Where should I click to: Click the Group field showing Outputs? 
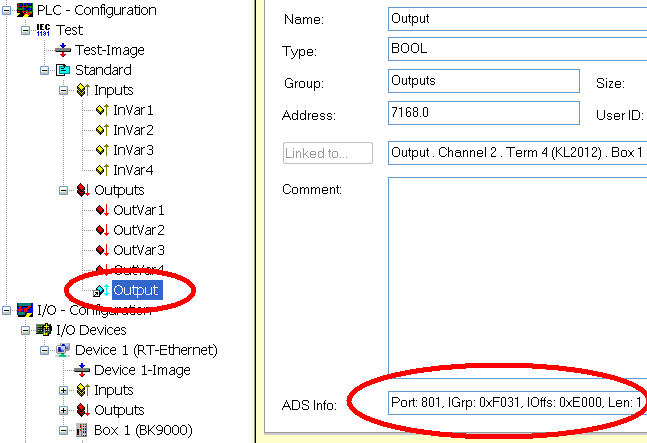click(x=484, y=81)
